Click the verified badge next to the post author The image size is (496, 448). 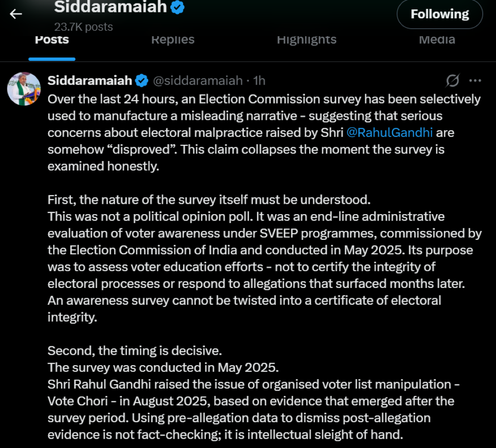[x=142, y=80]
